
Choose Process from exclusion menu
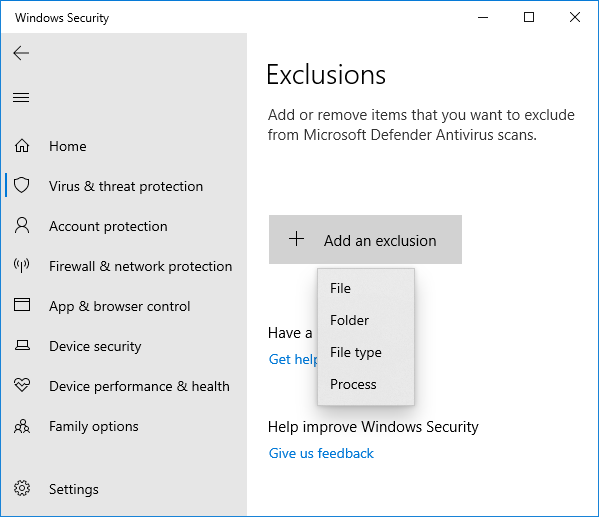tap(366, 384)
